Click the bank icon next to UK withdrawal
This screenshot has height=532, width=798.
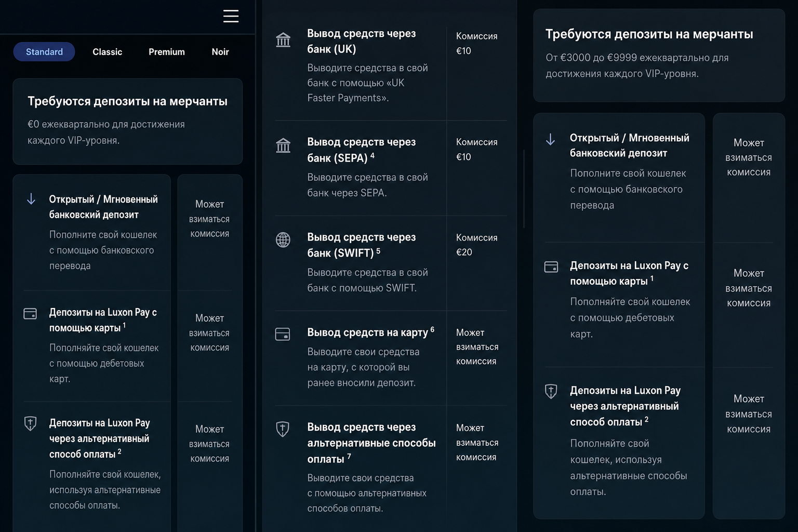coord(283,39)
